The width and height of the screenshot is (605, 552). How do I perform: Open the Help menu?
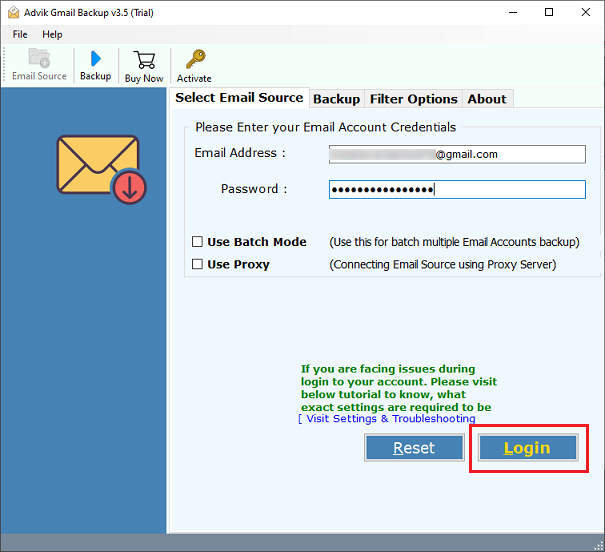[52, 34]
